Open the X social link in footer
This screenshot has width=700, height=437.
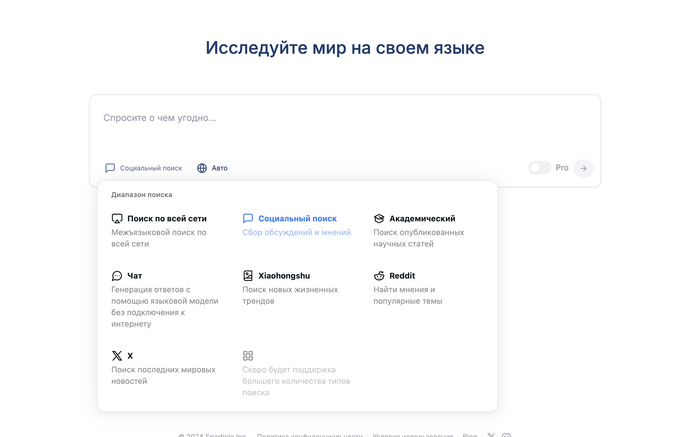click(491, 435)
